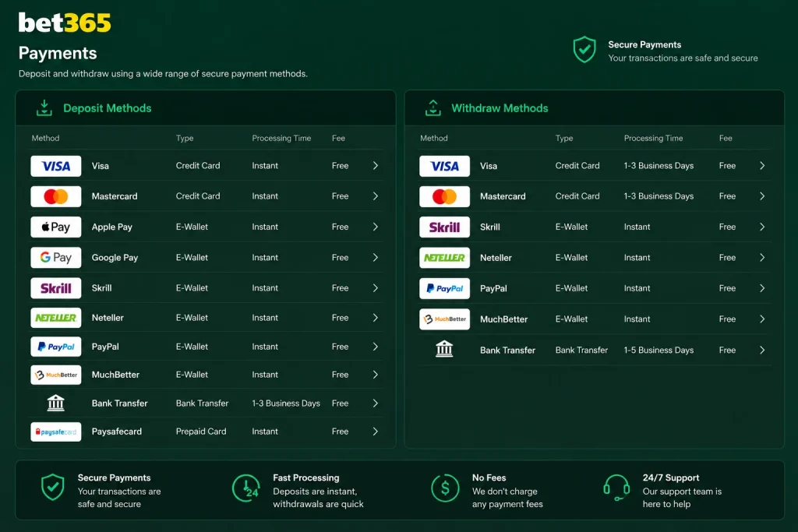This screenshot has width=798, height=532.
Task: Expand the Mastercard withdraw row chevron
Action: (762, 196)
